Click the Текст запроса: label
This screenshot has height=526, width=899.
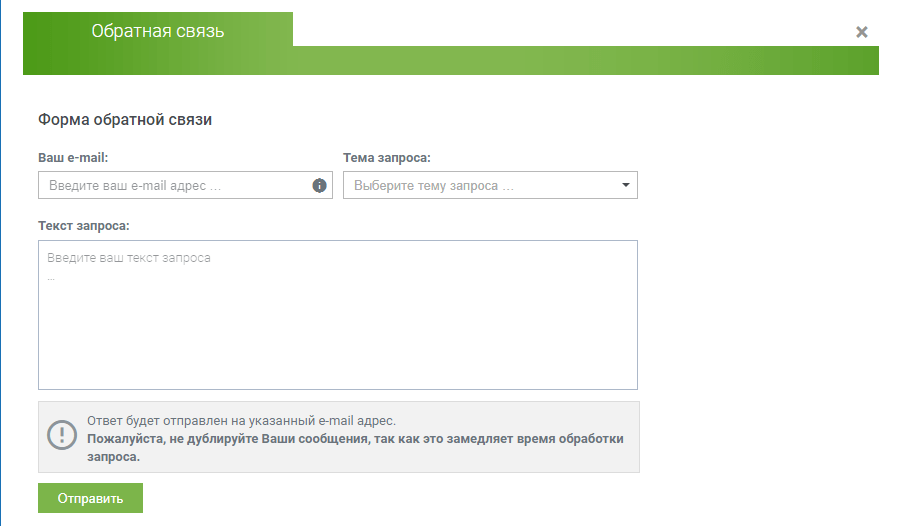coord(84,226)
